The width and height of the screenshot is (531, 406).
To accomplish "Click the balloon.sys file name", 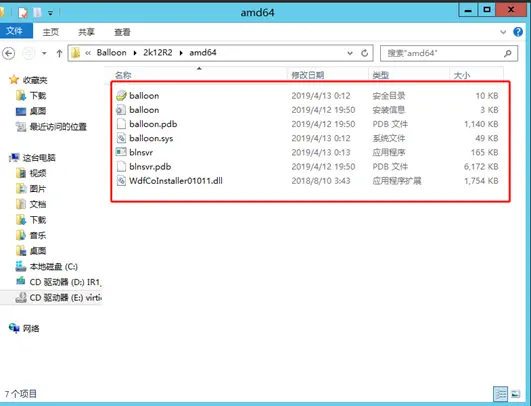I will (151, 138).
